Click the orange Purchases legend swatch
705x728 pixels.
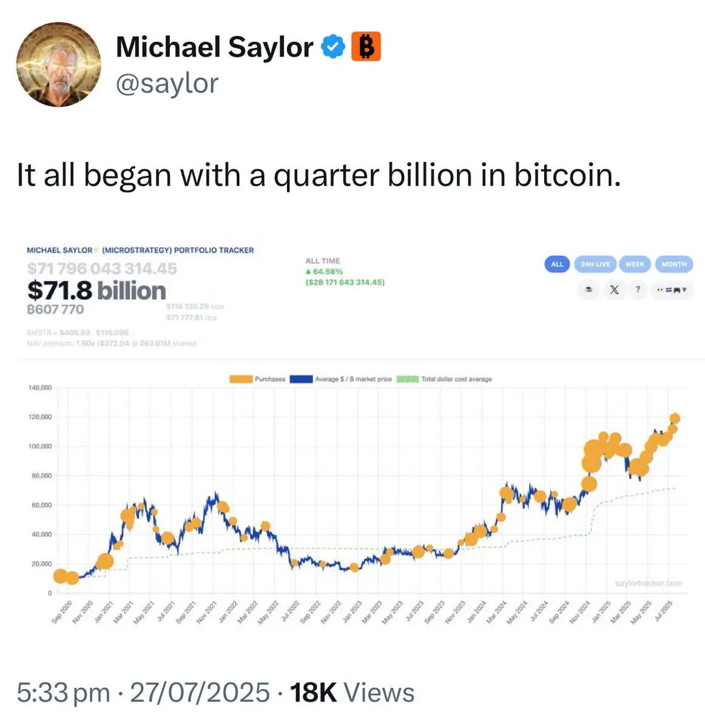pyautogui.click(x=241, y=379)
